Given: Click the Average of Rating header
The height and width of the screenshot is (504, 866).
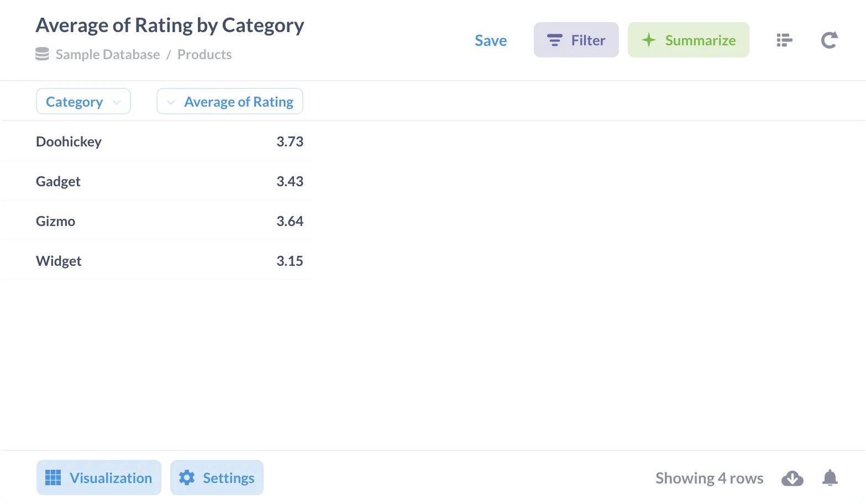Looking at the screenshot, I should [238, 102].
